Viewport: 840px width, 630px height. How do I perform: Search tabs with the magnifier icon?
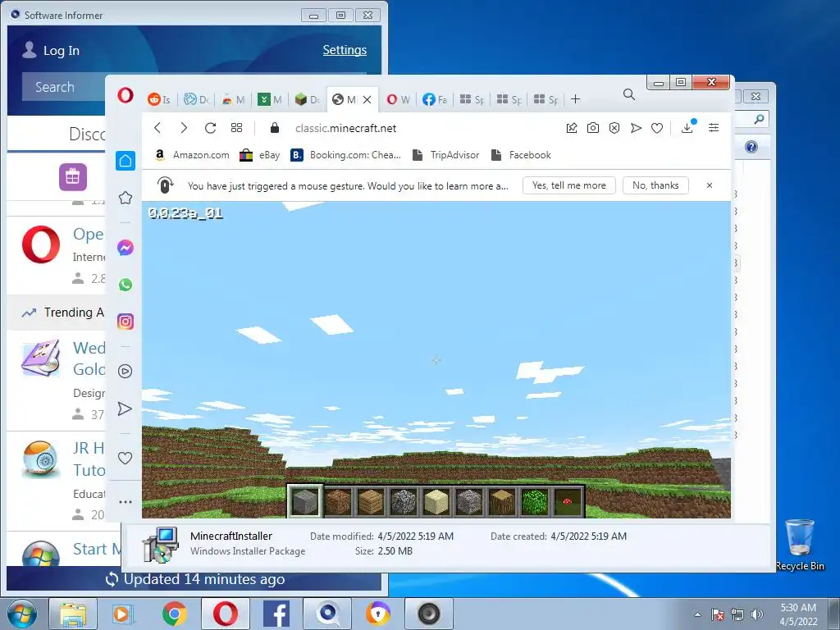pyautogui.click(x=629, y=95)
